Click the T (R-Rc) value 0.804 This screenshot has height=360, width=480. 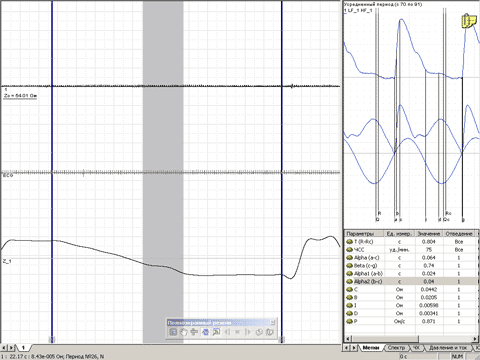429,242
